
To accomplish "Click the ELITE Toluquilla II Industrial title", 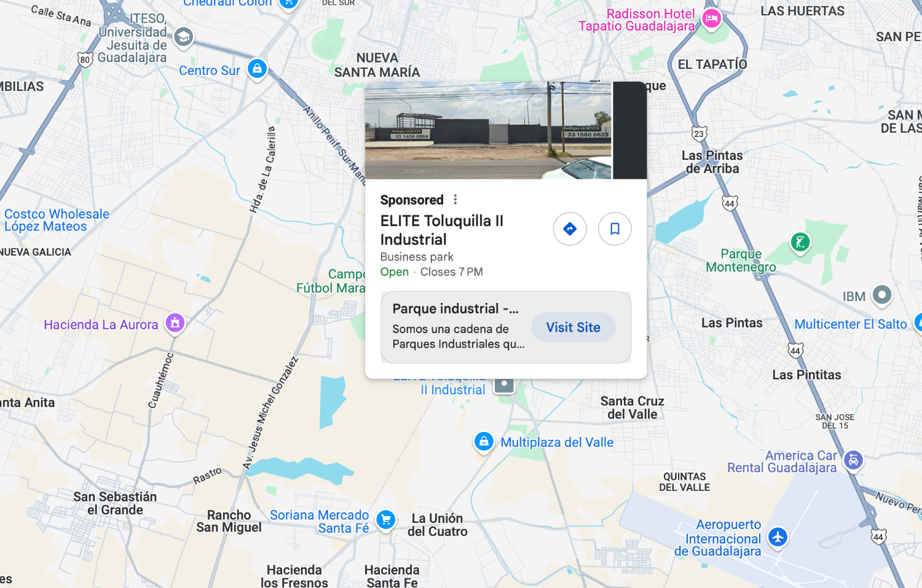I will pyautogui.click(x=441, y=230).
